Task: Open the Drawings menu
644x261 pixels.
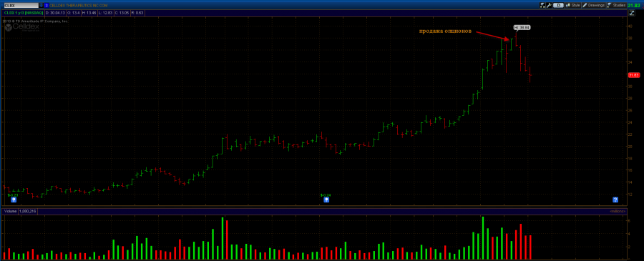Action: pos(594,5)
